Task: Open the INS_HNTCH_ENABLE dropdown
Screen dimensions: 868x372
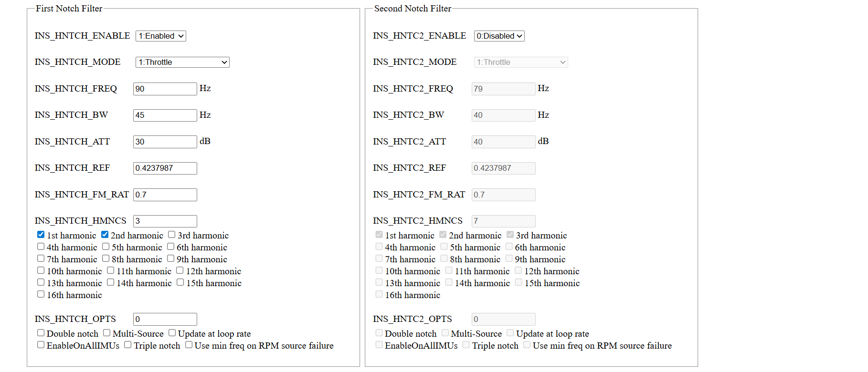Action: click(160, 36)
